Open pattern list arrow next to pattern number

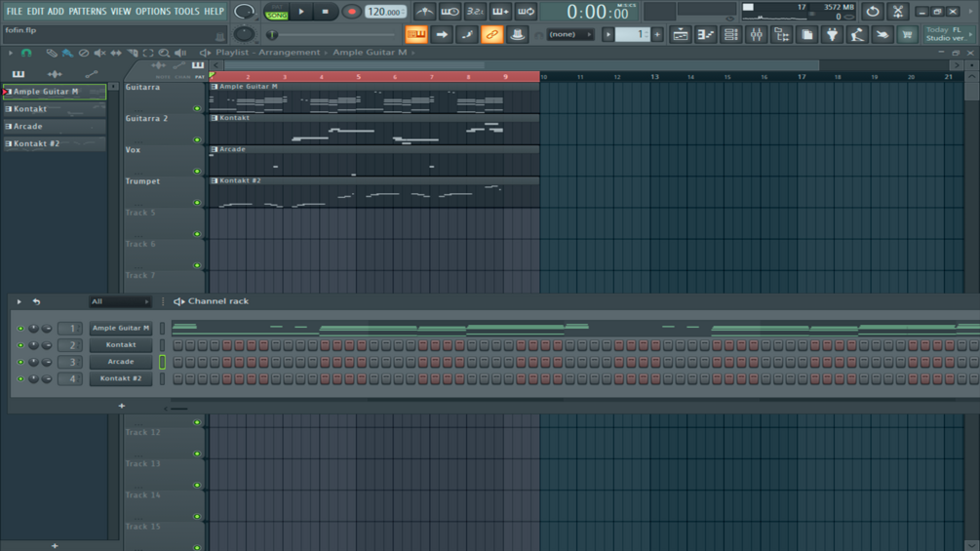[x=608, y=34]
